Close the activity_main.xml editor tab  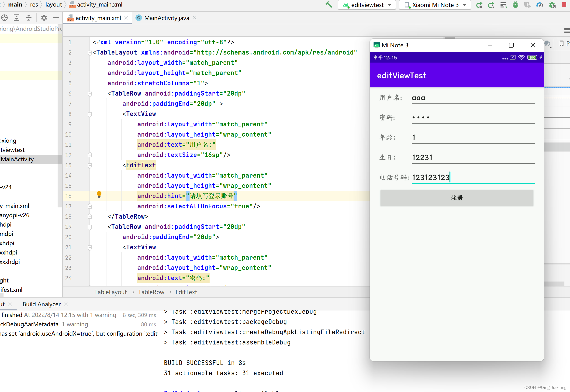click(x=126, y=18)
